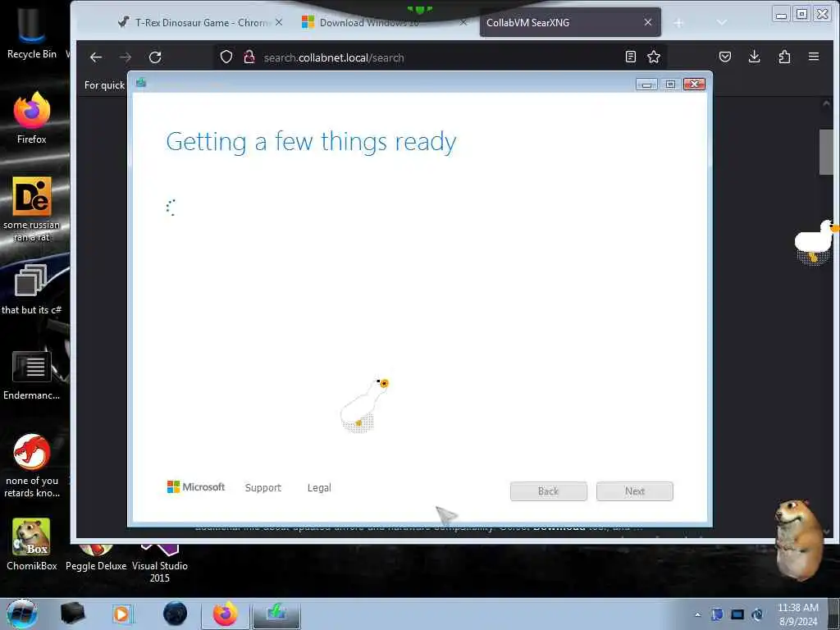Launch ChomikBox from the desktop

click(32, 545)
